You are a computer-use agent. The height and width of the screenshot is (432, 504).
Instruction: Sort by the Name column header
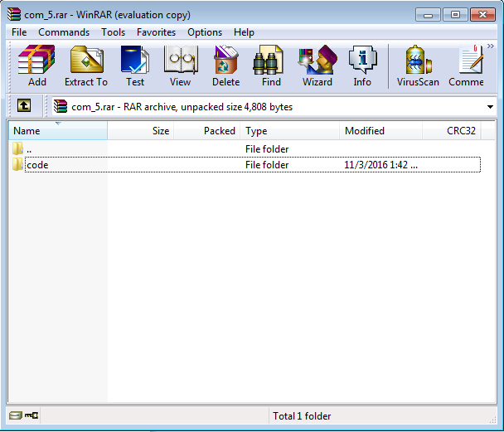click(x=58, y=130)
